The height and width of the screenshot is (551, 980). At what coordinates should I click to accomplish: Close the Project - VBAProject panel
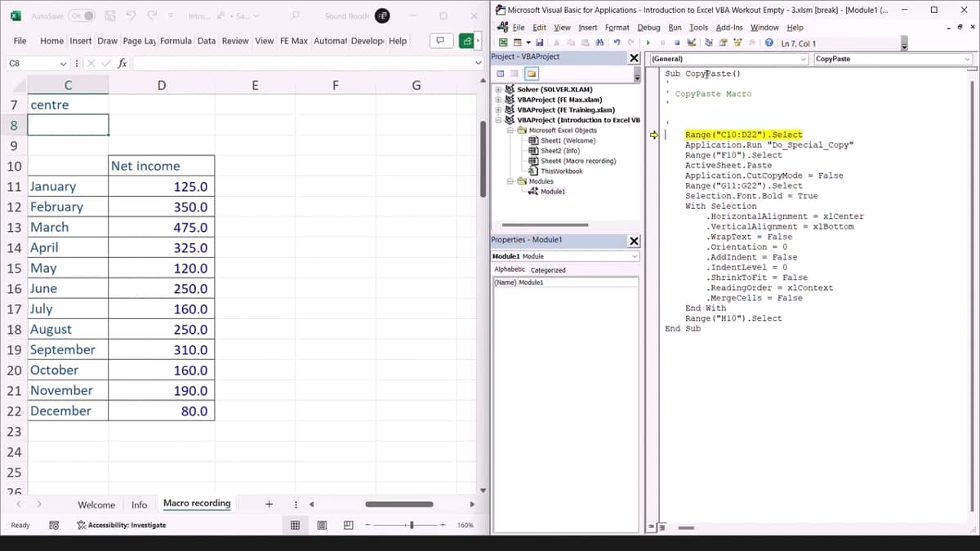[635, 58]
